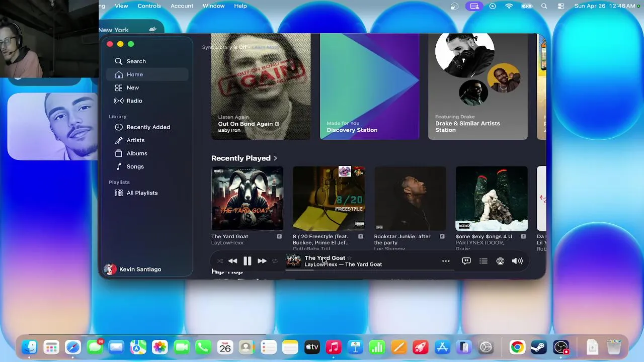Open AirPlay output selector
The width and height of the screenshot is (644, 362).
[x=500, y=261]
